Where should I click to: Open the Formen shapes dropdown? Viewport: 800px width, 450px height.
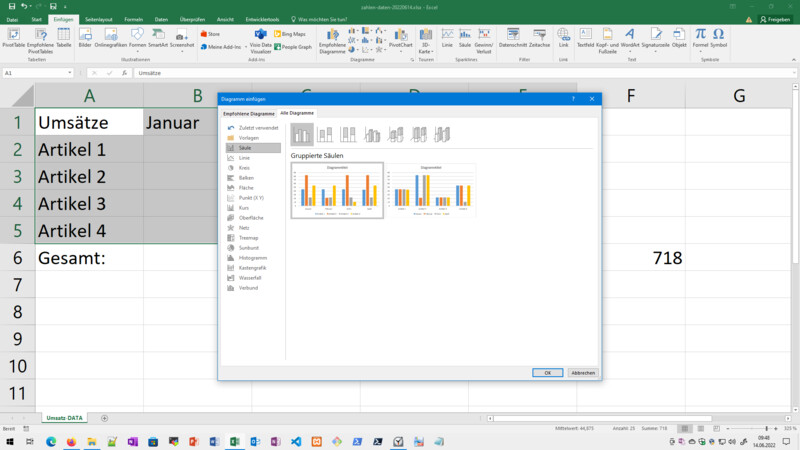pos(137,39)
